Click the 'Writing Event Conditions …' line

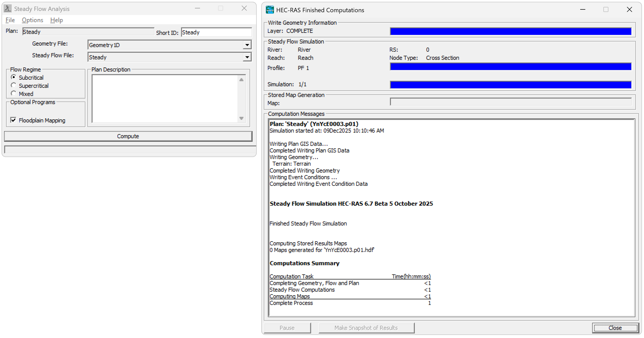(303, 177)
